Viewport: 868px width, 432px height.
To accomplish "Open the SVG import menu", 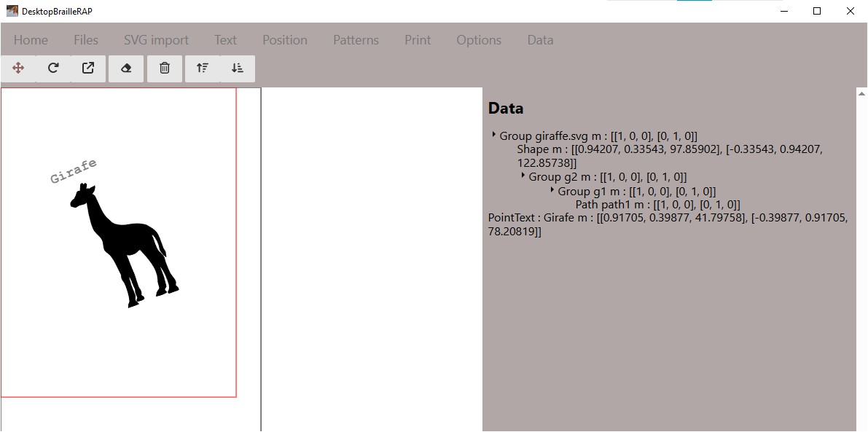I will [156, 40].
